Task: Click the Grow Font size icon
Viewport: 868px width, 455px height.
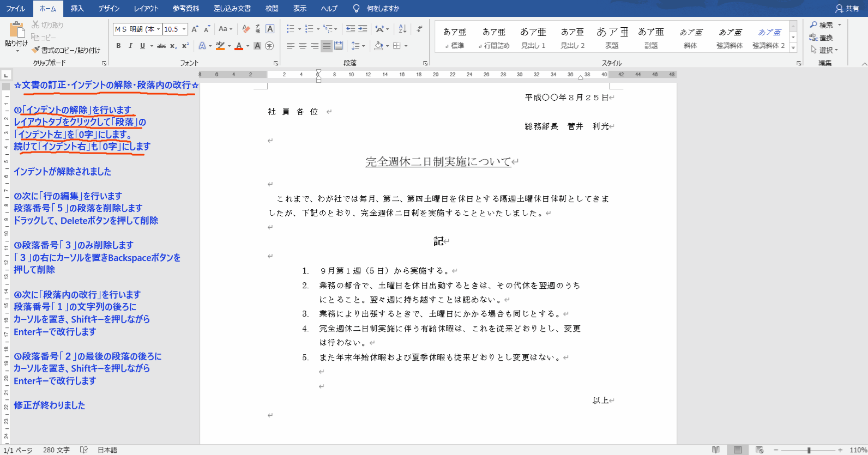Action: (195, 29)
